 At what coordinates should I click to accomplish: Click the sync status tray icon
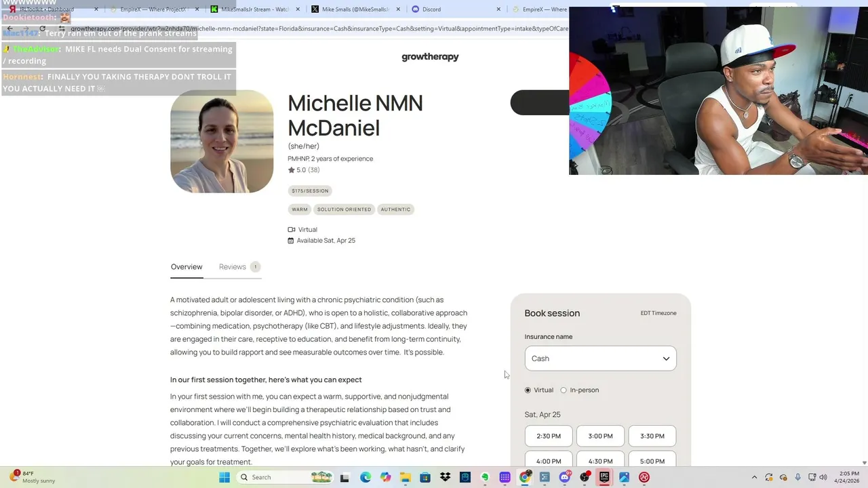(x=769, y=477)
